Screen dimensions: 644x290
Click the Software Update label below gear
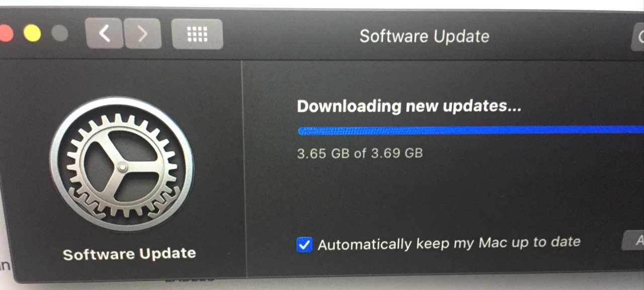(x=129, y=253)
